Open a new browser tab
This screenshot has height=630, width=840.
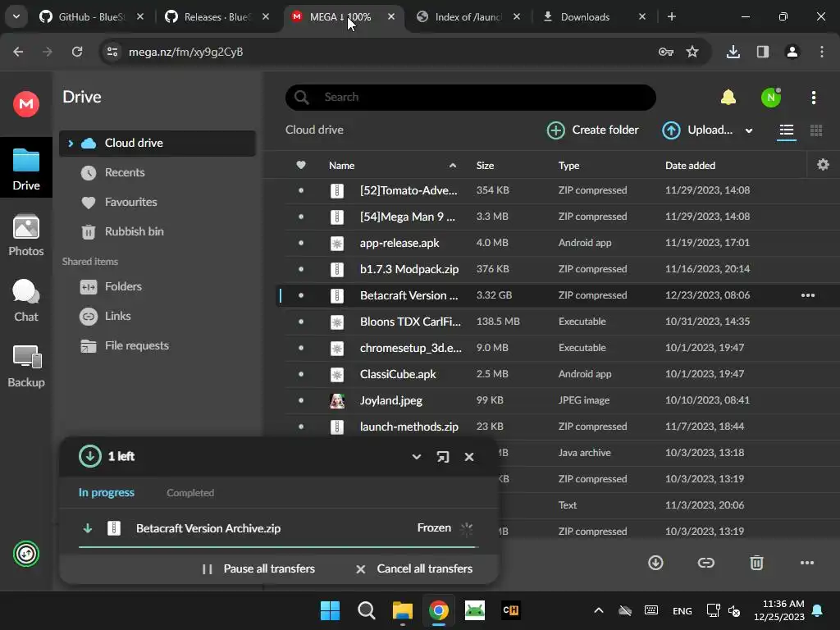coord(671,16)
